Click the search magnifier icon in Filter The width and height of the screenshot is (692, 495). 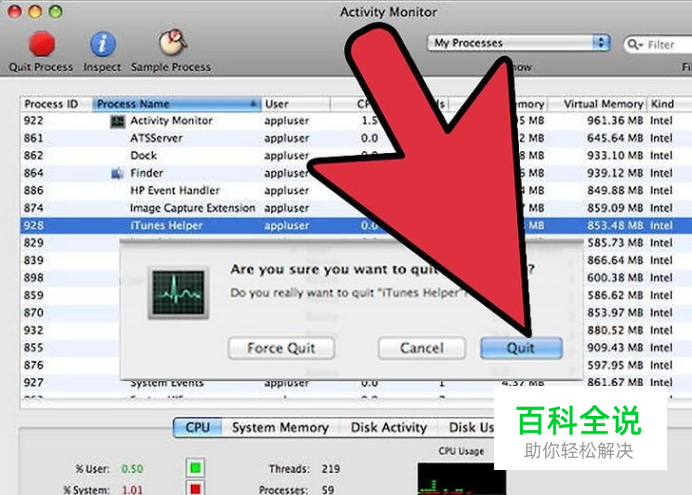coord(634,45)
